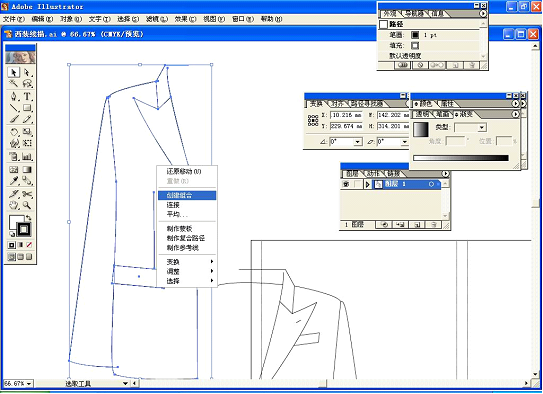Click the create new sublayer button
This screenshot has height=394, width=543.
click(400, 225)
